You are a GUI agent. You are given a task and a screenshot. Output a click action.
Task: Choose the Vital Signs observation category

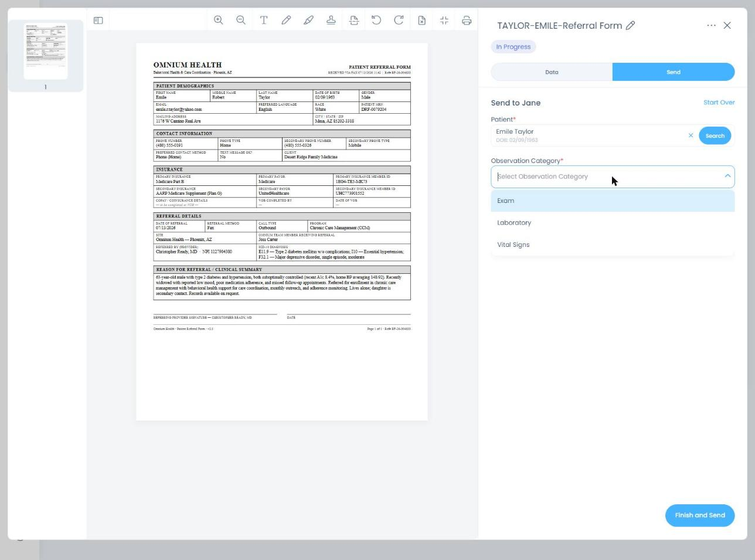(613, 245)
